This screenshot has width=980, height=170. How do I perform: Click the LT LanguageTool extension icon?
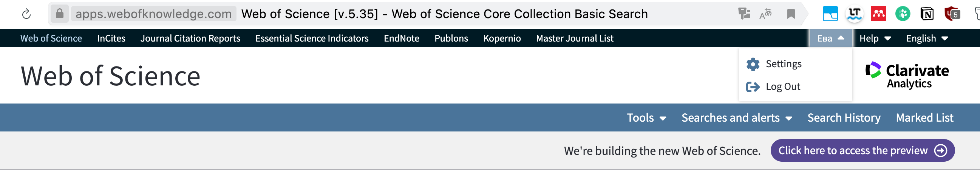(x=855, y=14)
